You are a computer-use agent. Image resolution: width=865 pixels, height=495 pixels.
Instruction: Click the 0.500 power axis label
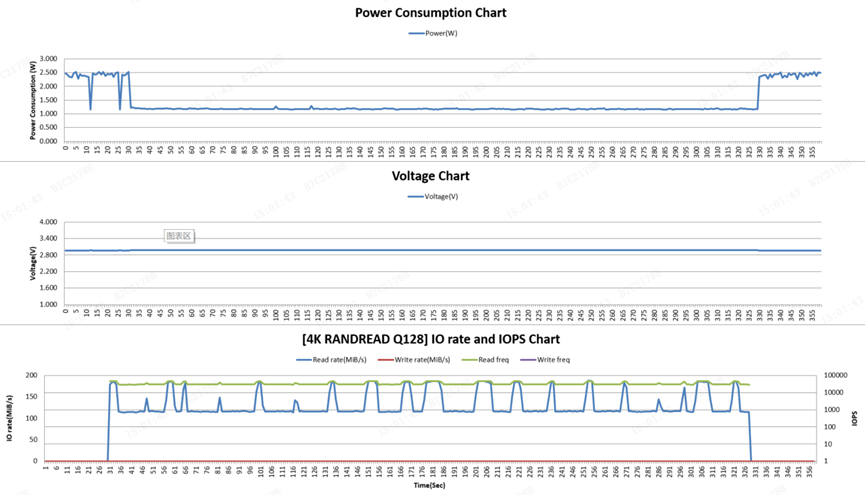(49, 127)
